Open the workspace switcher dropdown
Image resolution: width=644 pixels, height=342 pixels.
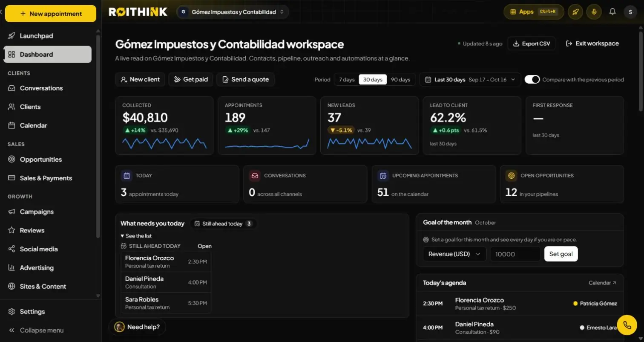tap(233, 12)
